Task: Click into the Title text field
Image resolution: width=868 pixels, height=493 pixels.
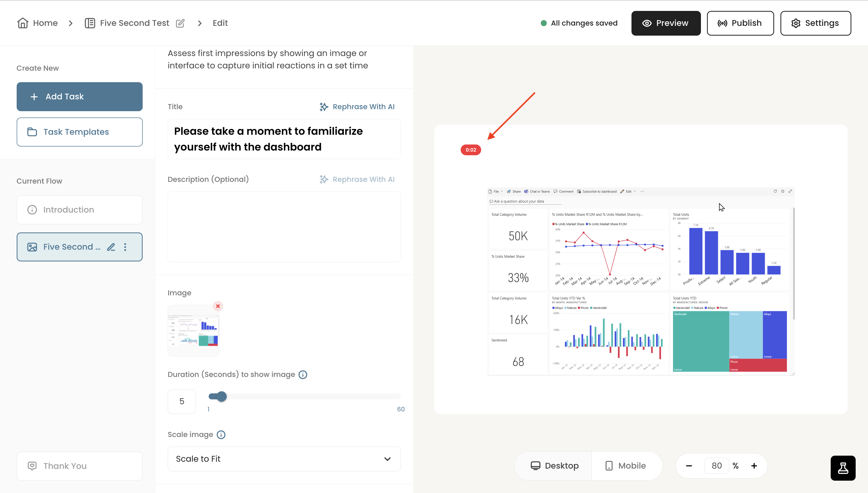Action: pos(284,139)
